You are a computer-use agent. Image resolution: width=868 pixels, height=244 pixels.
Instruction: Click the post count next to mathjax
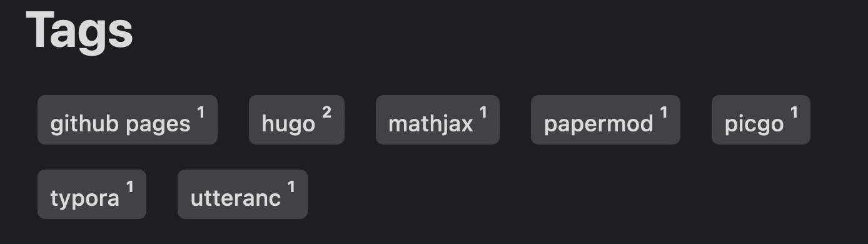click(x=483, y=113)
